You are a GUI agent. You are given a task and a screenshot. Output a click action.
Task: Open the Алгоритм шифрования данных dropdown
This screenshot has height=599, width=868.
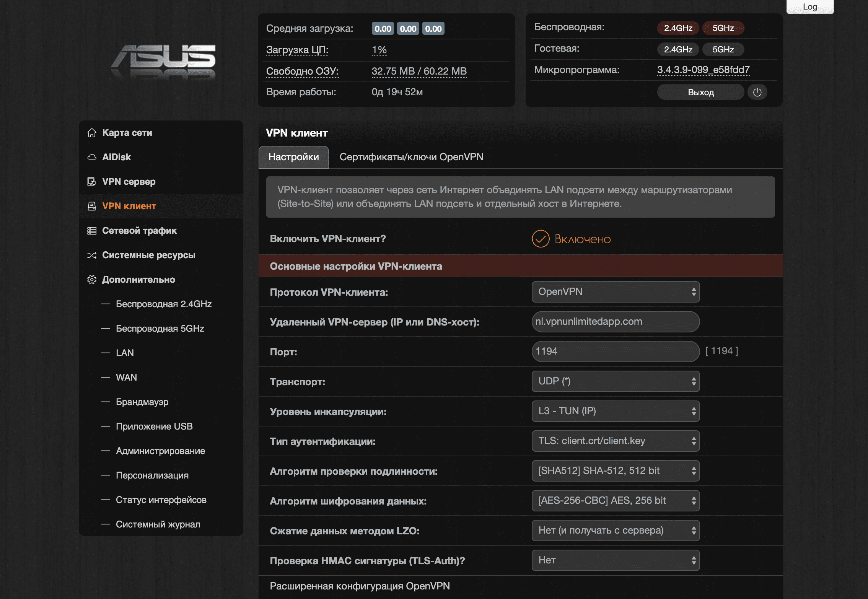615,501
